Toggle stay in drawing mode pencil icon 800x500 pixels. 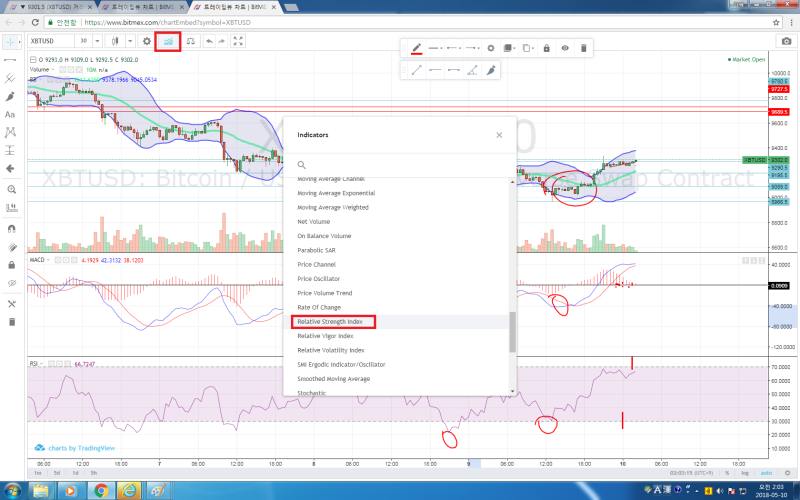click(11, 247)
